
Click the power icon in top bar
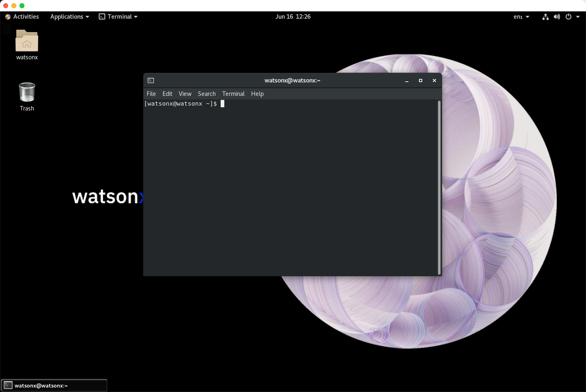click(x=569, y=17)
